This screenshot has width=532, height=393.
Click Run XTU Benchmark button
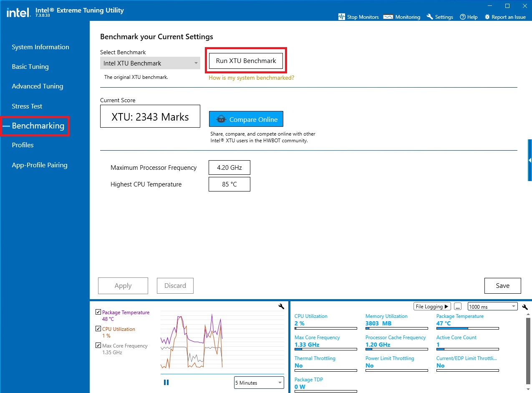click(246, 61)
